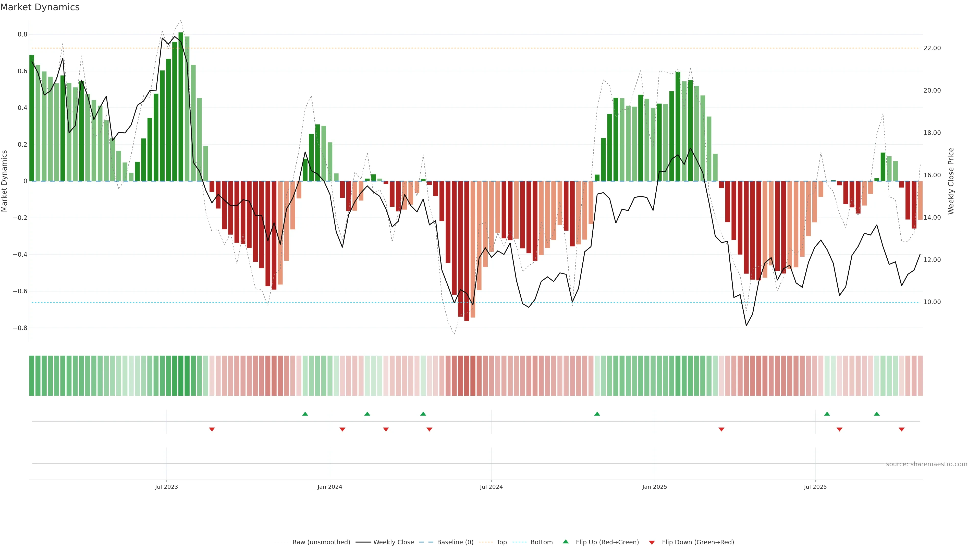This screenshot has width=980, height=551.
Task: Click the first red flip-down marker after Jul 2023
Action: pos(212,429)
